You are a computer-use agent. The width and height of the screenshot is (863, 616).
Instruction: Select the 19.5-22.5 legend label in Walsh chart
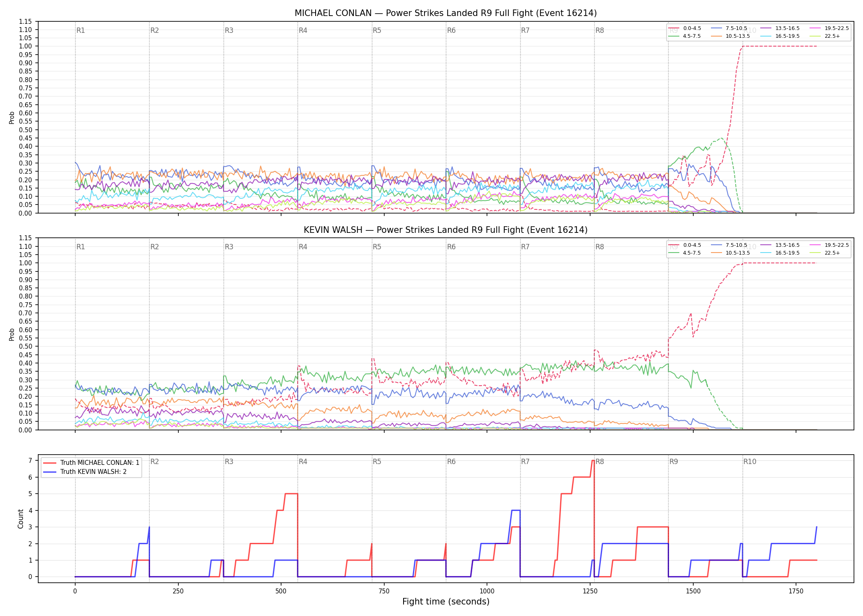point(837,245)
